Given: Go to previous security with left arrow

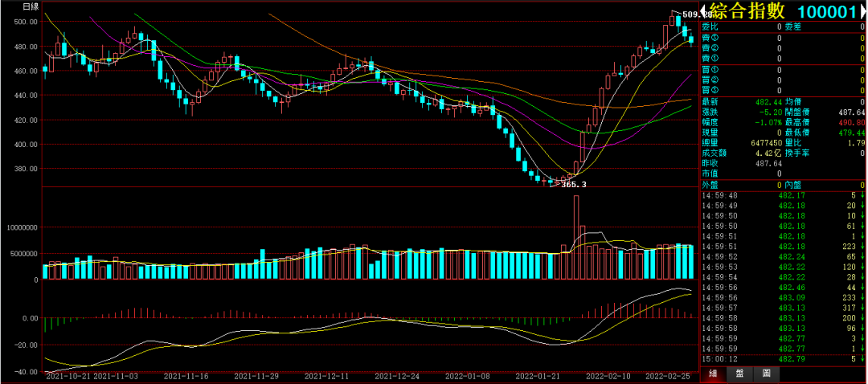Looking at the screenshot, I should [703, 11].
